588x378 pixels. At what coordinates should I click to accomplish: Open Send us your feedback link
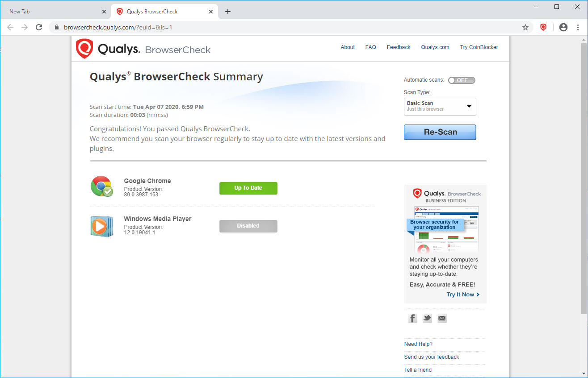(432, 357)
